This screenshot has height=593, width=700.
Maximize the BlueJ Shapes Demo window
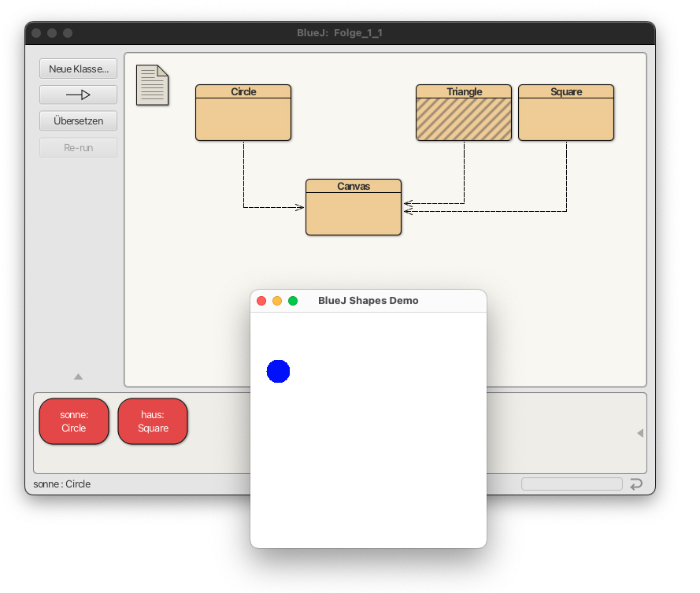293,301
